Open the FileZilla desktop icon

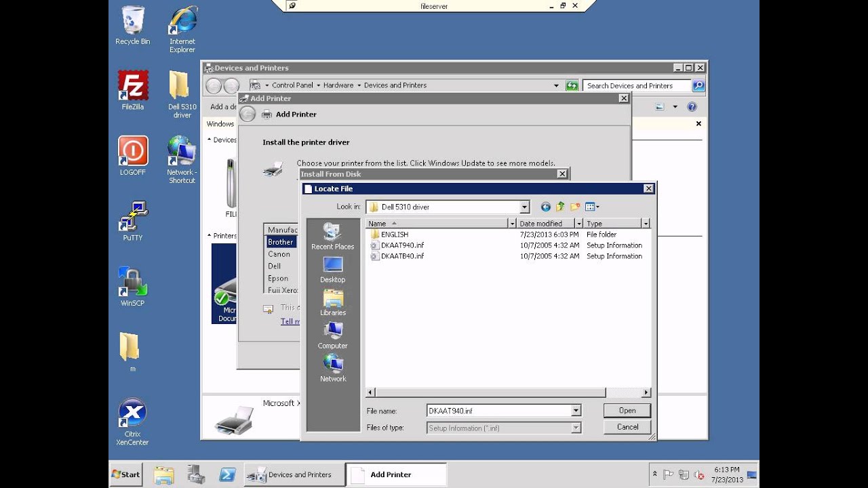tap(133, 90)
